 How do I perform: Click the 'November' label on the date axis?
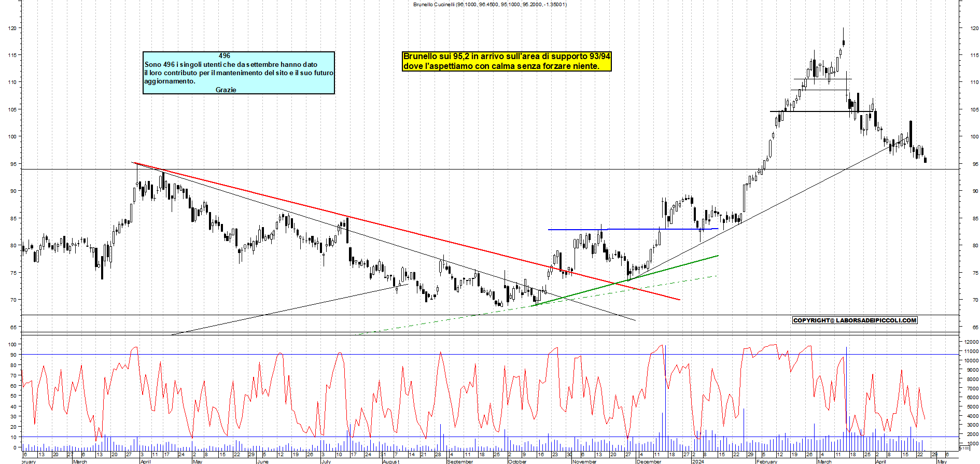(584, 461)
